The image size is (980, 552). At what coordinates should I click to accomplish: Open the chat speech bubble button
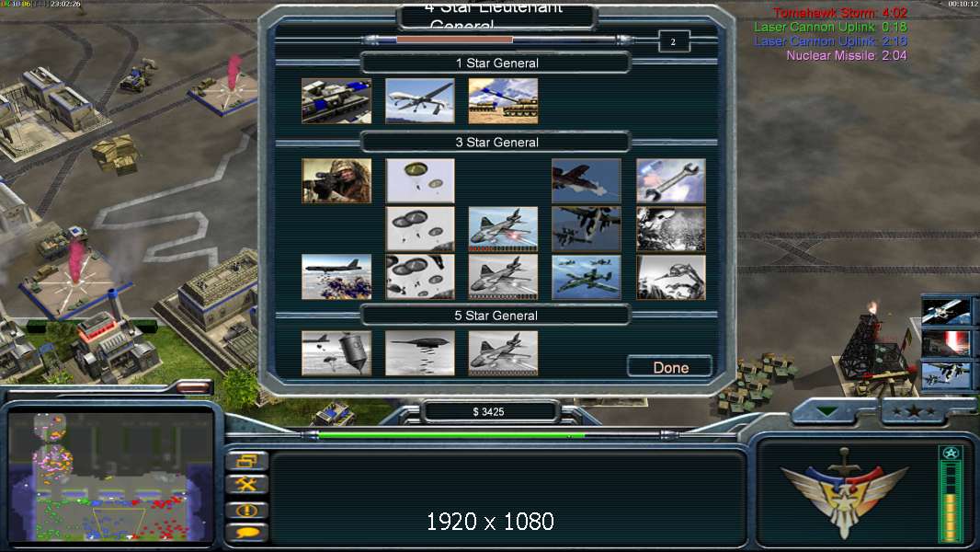[247, 534]
